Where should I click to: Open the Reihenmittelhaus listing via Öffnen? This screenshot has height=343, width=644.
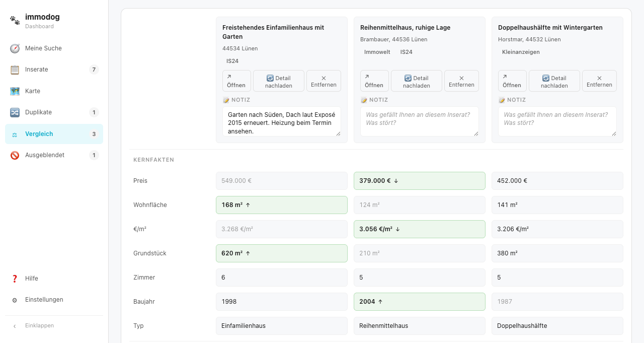374,81
